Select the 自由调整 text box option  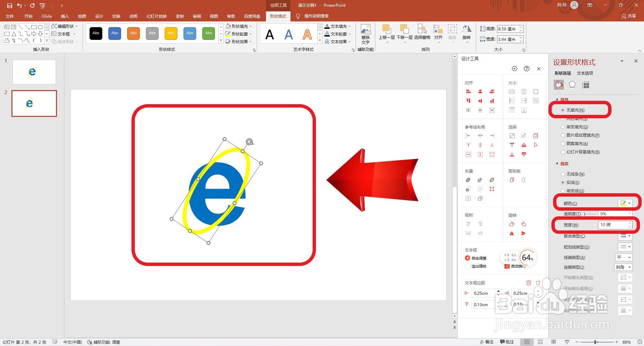click(468, 258)
